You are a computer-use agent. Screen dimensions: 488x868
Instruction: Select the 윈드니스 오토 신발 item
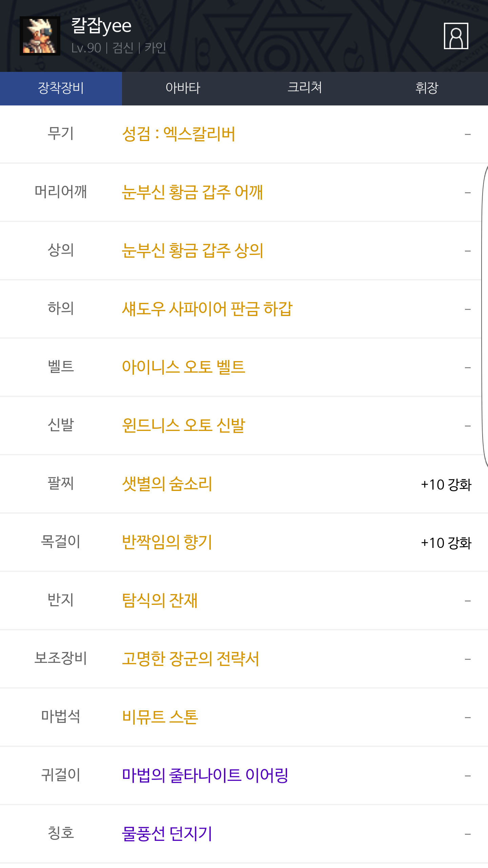183,426
